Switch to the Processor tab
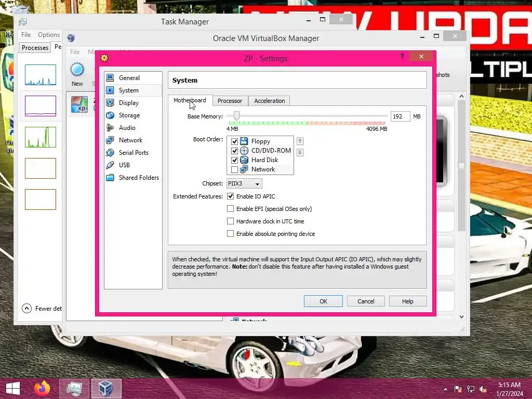Screen dimensions: 532x399 230,101
